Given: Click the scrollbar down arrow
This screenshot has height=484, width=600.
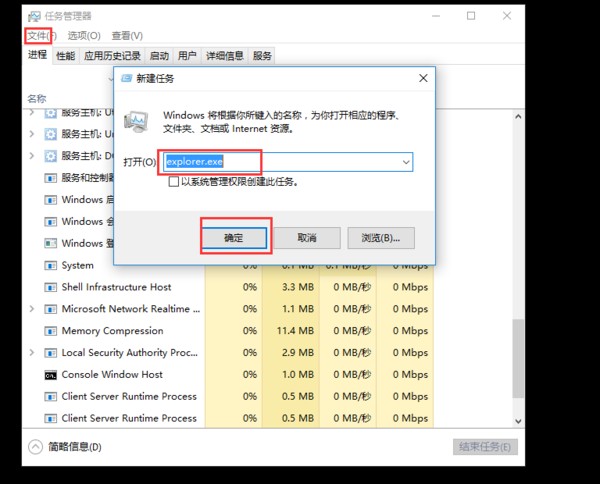Looking at the screenshot, I should click(x=518, y=421).
